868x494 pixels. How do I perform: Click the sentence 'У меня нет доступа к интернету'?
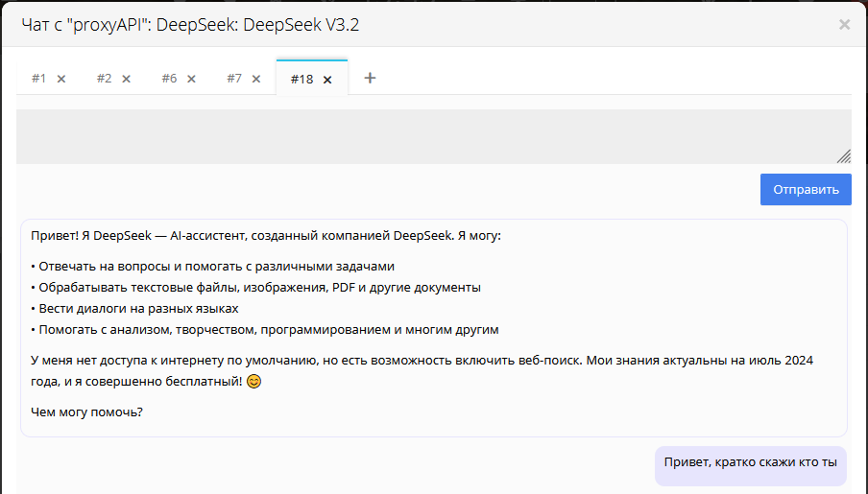point(306,361)
